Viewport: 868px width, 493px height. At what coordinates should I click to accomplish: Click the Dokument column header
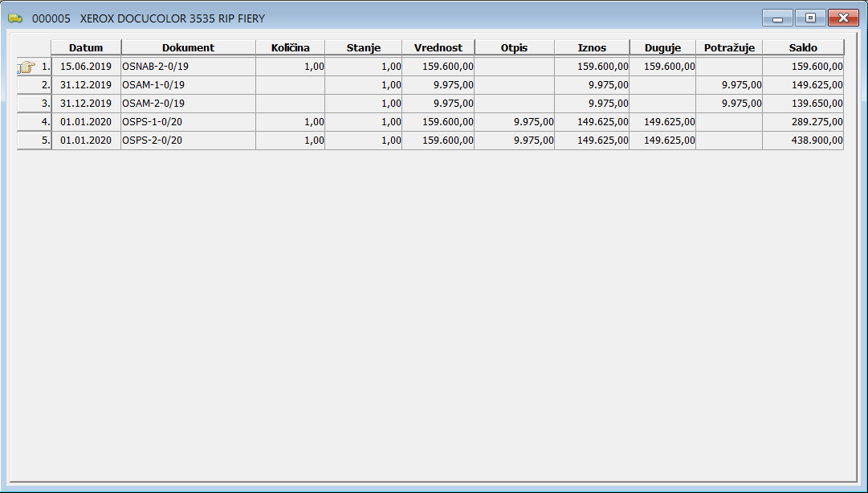tap(188, 47)
